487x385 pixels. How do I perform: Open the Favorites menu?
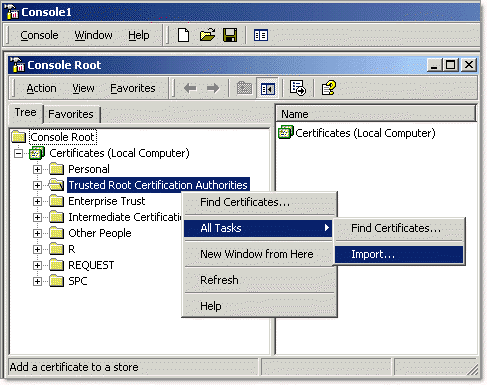[x=133, y=88]
